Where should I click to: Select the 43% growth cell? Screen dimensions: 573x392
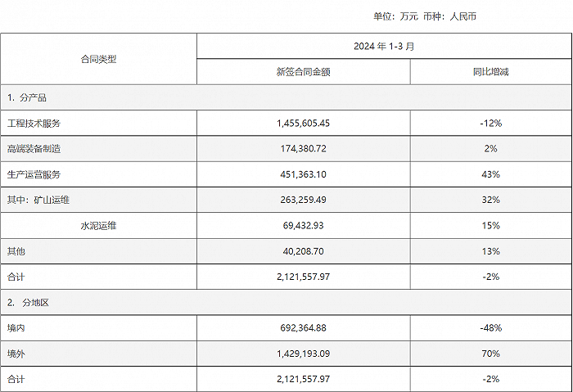[x=490, y=174]
